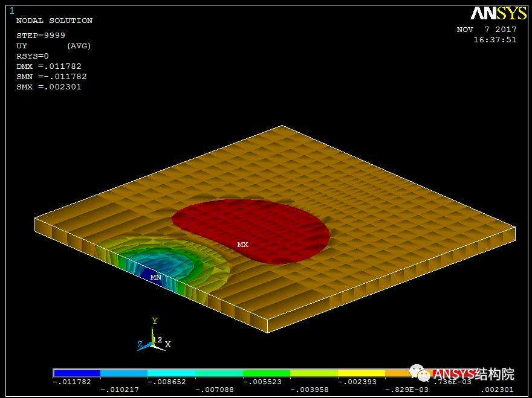The image size is (532, 398).
Task: Click legend value -.005523
Action: pos(262,382)
